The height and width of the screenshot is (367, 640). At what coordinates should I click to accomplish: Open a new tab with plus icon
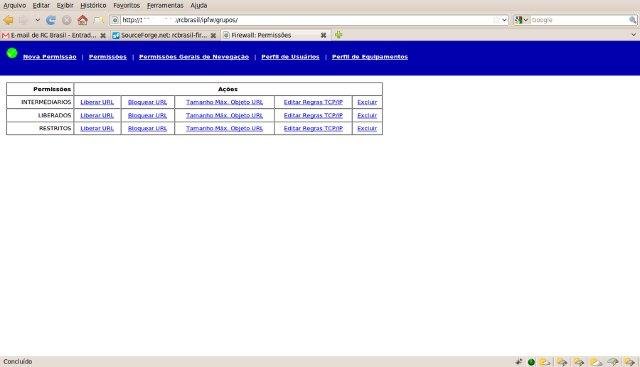[338, 35]
